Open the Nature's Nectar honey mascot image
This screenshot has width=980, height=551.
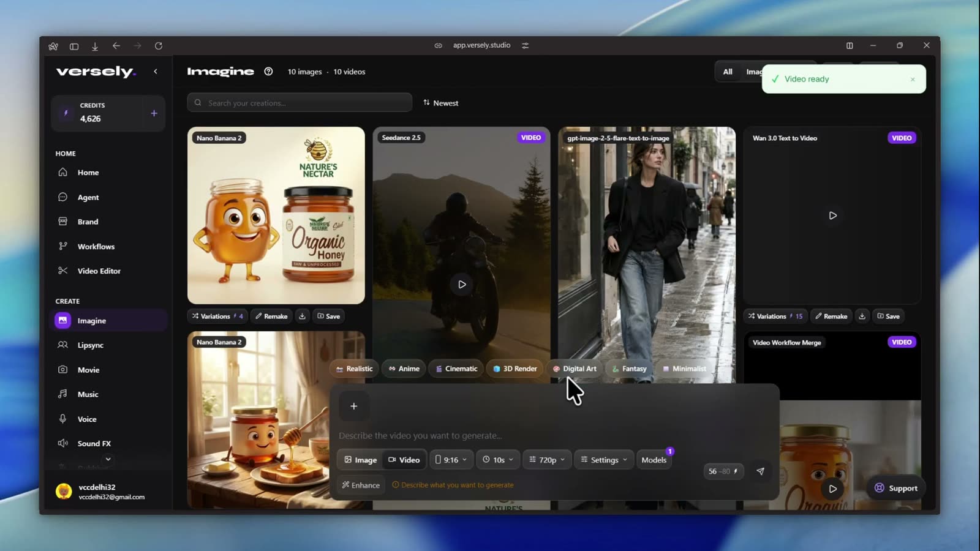coord(276,216)
